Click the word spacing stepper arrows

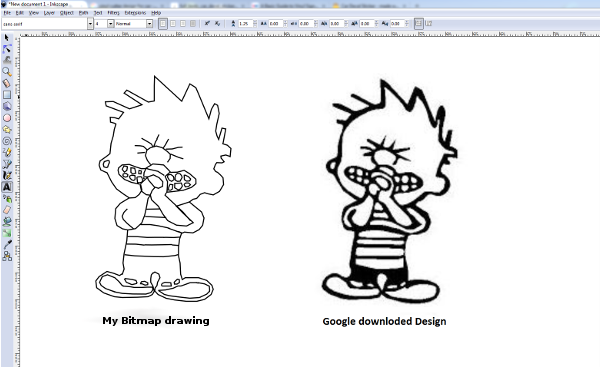[x=315, y=24]
